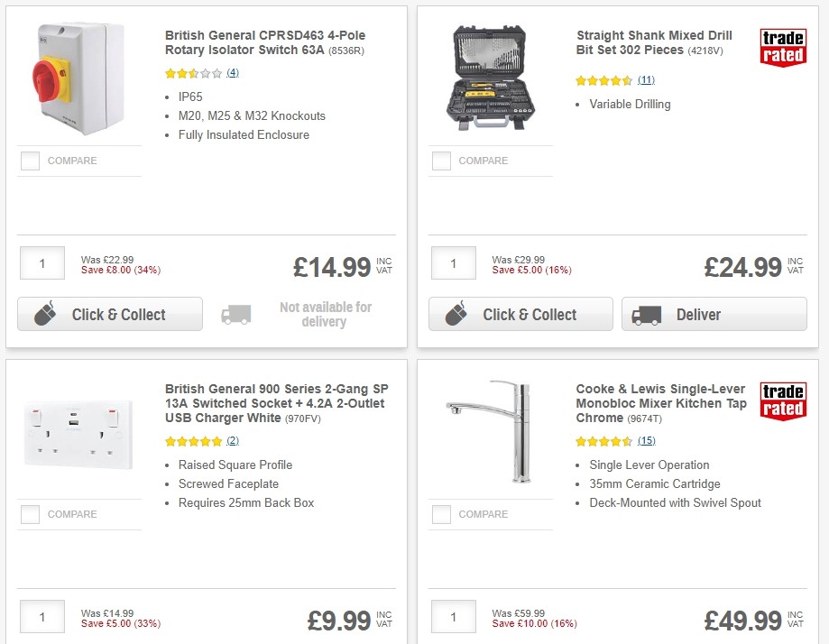View the (15) reviews for kitchen tap
The height and width of the screenshot is (644, 829).
(648, 442)
